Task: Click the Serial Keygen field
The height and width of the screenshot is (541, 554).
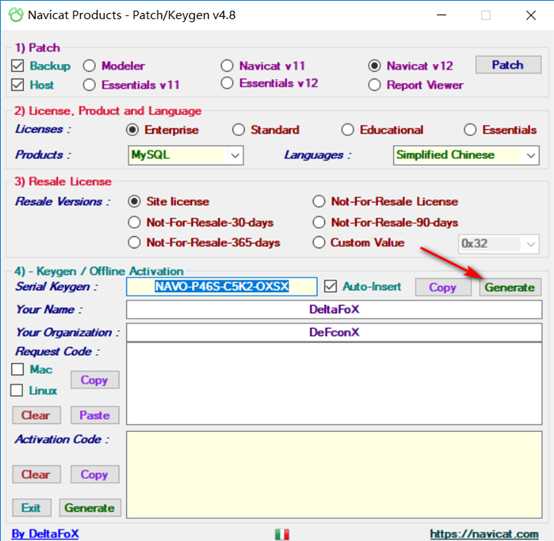Action: pos(222,286)
